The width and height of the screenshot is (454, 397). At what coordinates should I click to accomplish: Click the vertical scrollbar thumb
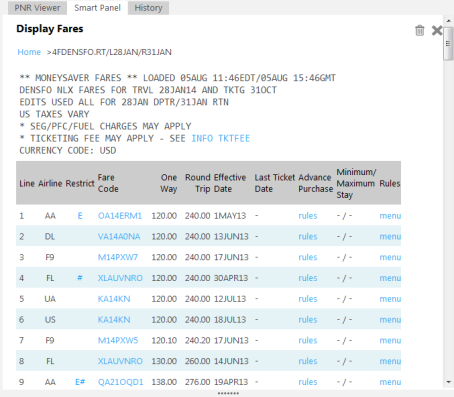click(x=448, y=44)
